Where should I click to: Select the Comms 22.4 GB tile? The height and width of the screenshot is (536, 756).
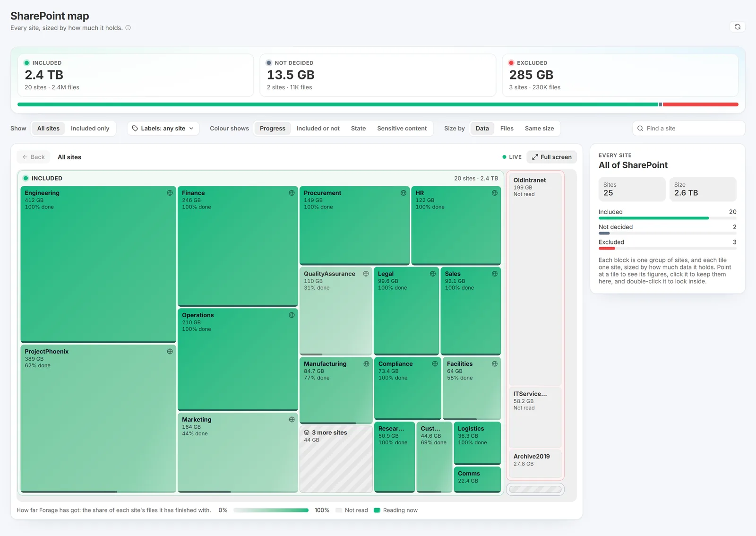477,479
